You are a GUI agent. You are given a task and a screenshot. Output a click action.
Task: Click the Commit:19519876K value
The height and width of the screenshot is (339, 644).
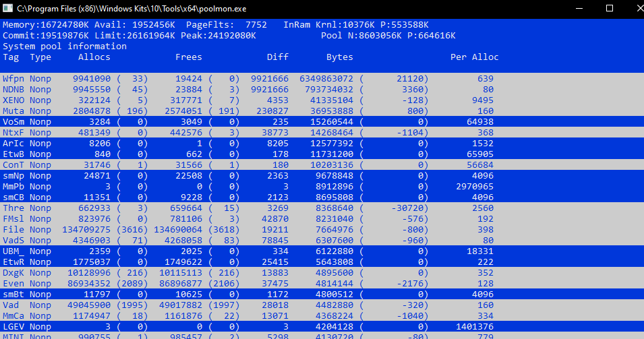coord(46,35)
